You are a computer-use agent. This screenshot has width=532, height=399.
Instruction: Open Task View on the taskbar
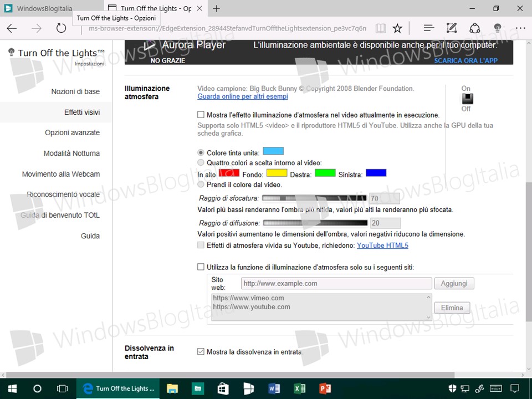[x=62, y=388]
